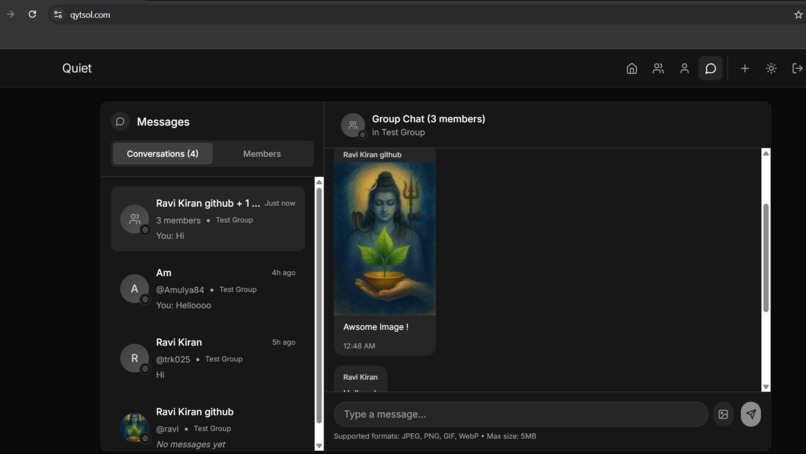Click conversations list scrollbar down arrow

click(319, 446)
